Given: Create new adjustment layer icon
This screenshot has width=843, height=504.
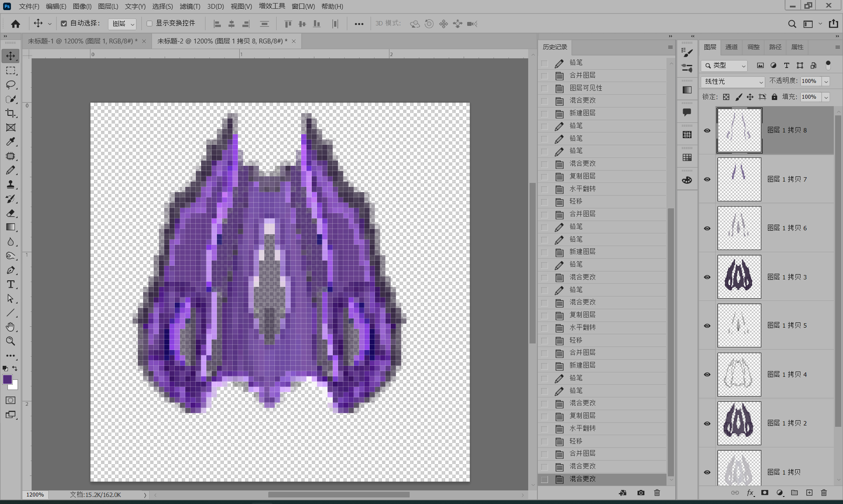Looking at the screenshot, I should click(x=780, y=493).
